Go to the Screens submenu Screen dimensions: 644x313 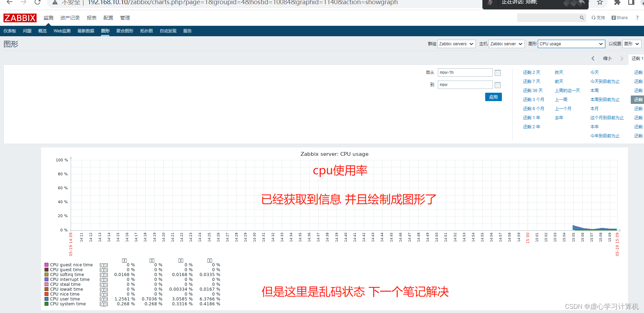point(125,31)
